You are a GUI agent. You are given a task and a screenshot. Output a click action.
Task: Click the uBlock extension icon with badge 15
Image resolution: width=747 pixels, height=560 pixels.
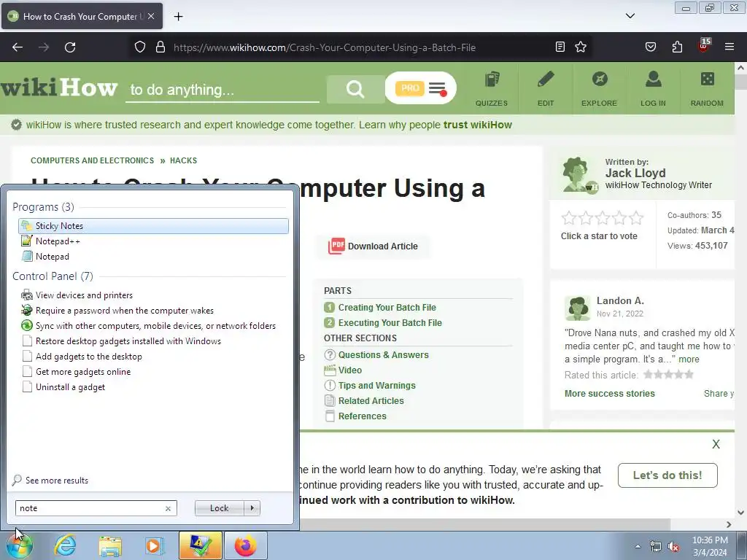click(704, 46)
